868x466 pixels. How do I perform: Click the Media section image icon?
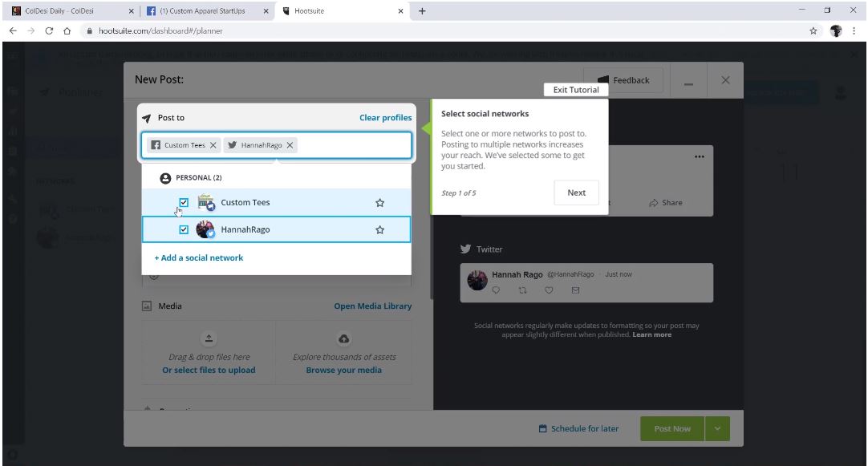coord(147,306)
